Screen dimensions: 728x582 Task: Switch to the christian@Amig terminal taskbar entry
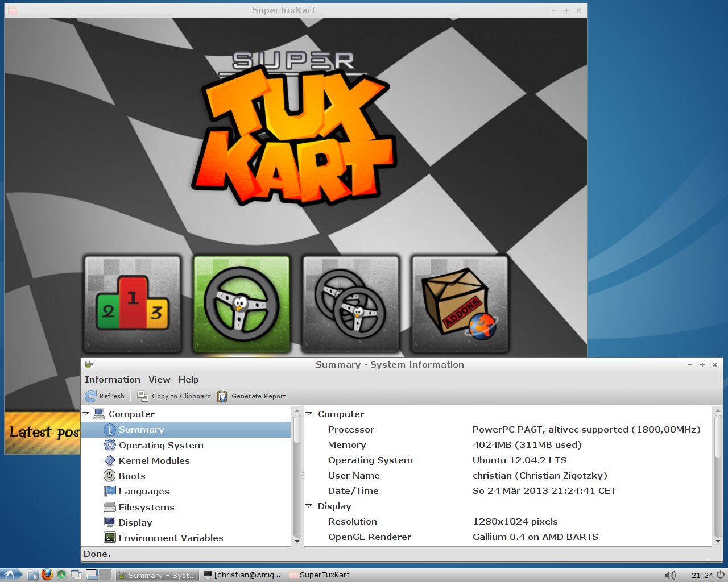pos(243,575)
